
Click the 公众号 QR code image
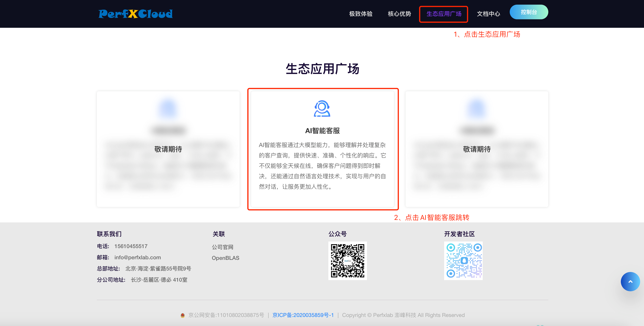coord(347,261)
